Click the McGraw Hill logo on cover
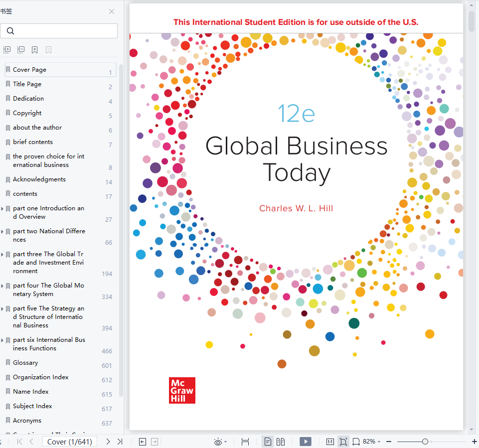The height and width of the screenshot is (448, 479). click(x=182, y=390)
